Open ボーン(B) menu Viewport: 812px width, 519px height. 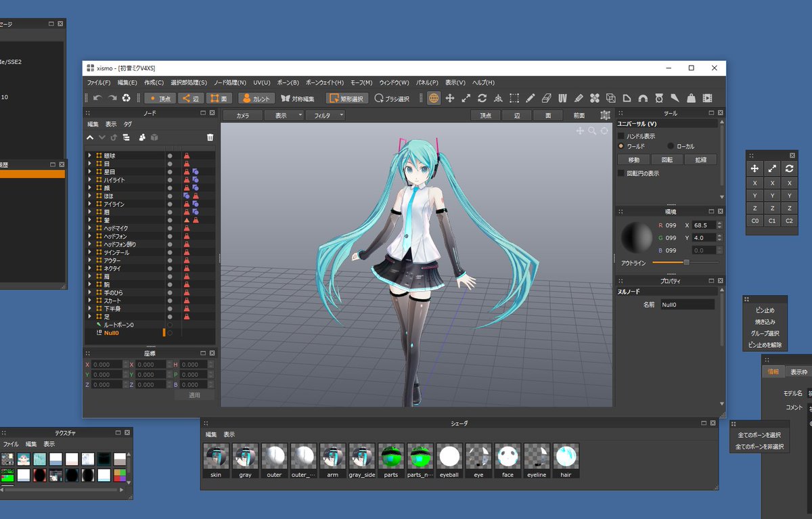pos(288,83)
